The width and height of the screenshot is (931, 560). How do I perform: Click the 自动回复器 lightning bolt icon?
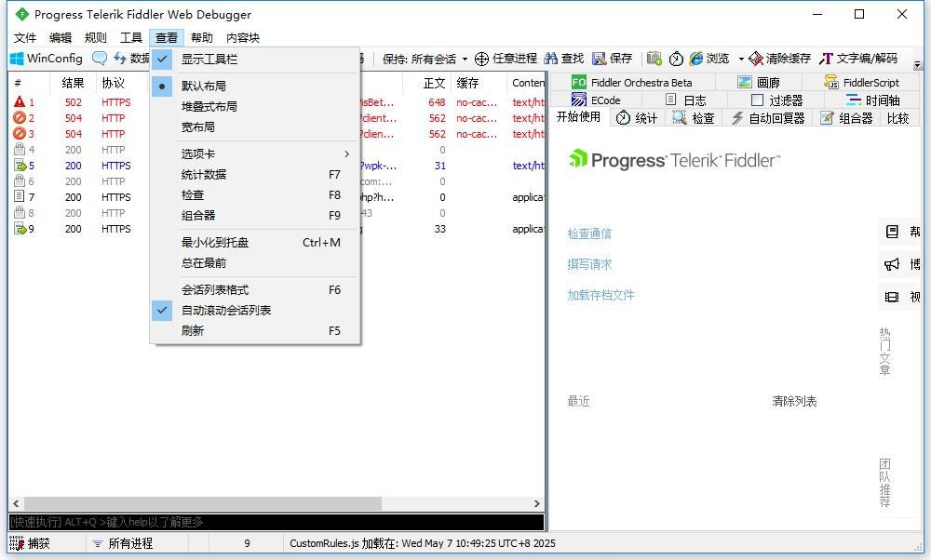(736, 117)
